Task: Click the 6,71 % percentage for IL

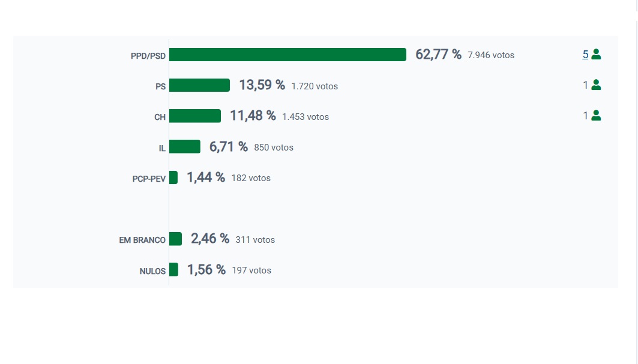Action: pos(228,146)
